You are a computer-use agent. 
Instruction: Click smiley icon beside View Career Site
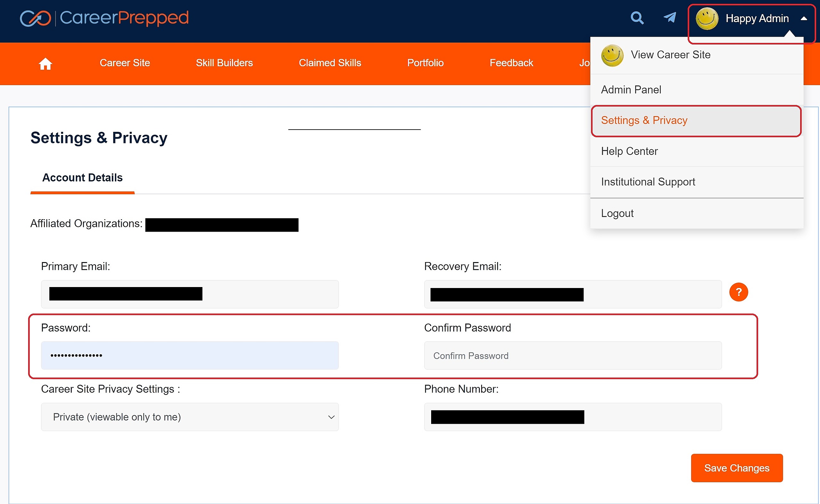(x=612, y=55)
